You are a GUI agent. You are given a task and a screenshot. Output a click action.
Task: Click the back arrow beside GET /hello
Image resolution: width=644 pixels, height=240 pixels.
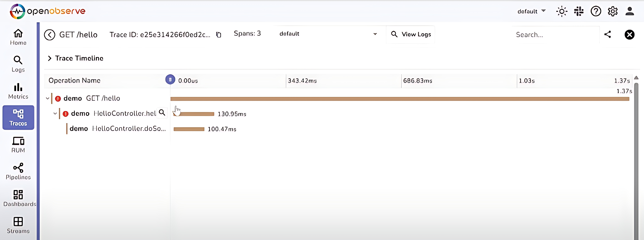(50, 35)
